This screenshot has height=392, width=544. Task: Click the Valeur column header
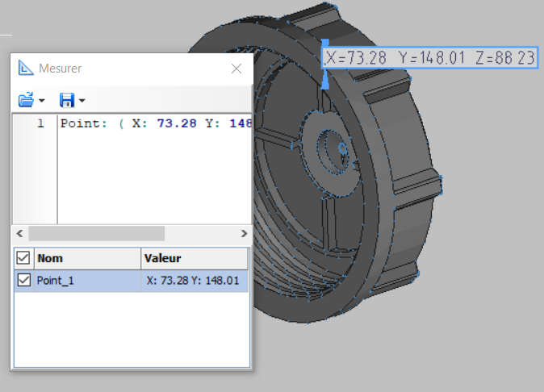pyautogui.click(x=162, y=259)
